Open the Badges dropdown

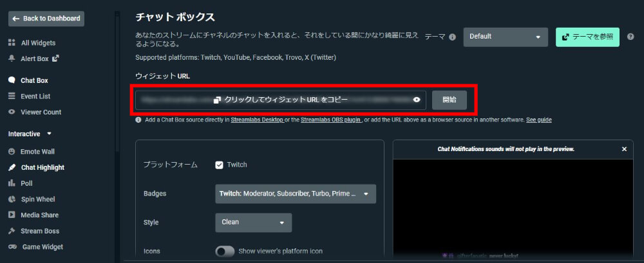pyautogui.click(x=296, y=194)
